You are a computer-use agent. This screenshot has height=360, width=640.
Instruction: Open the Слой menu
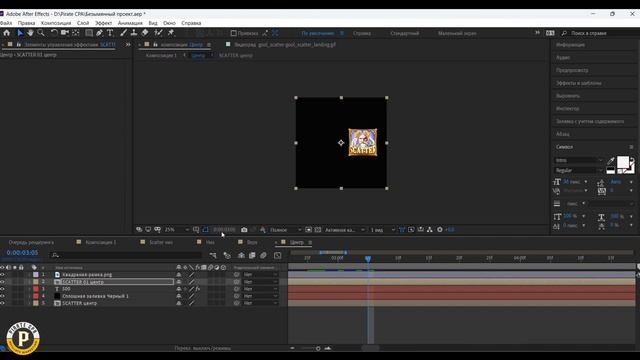click(x=83, y=23)
